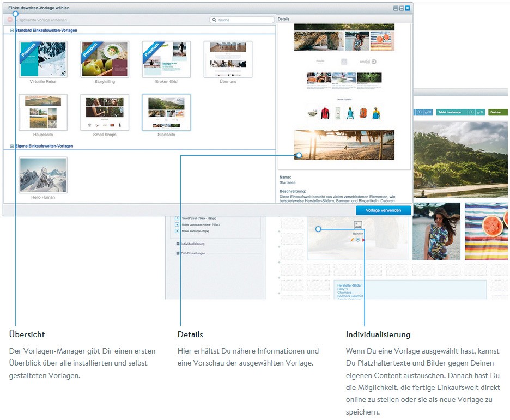Click the 'Beschreibung:' label
The image size is (510, 420).
point(293,191)
